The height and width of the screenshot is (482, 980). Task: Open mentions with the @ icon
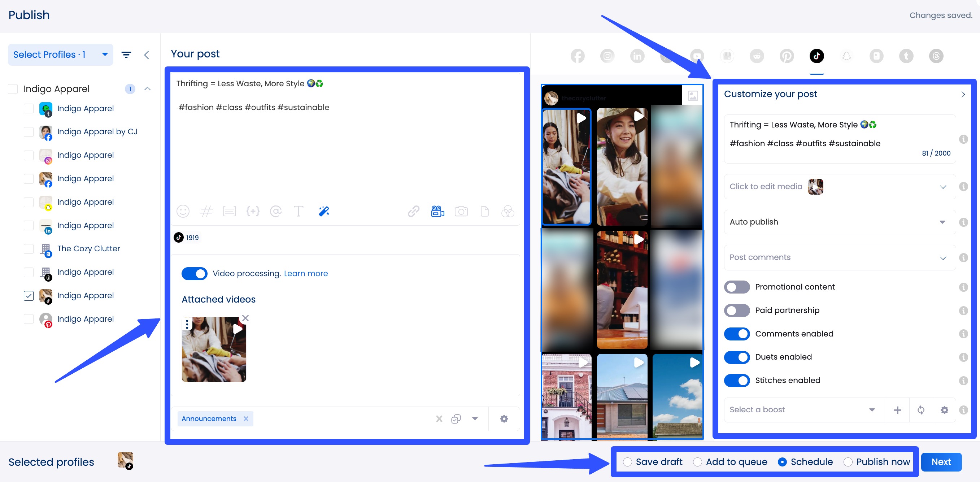coord(276,211)
